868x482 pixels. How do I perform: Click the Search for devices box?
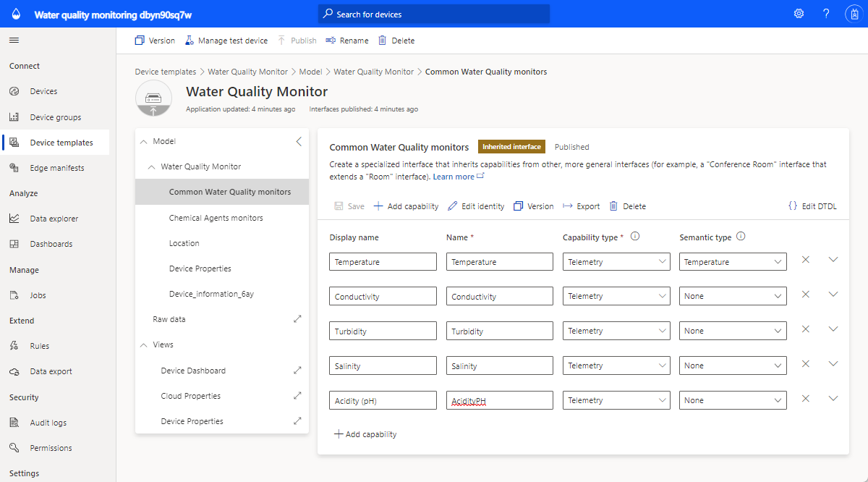coord(434,14)
